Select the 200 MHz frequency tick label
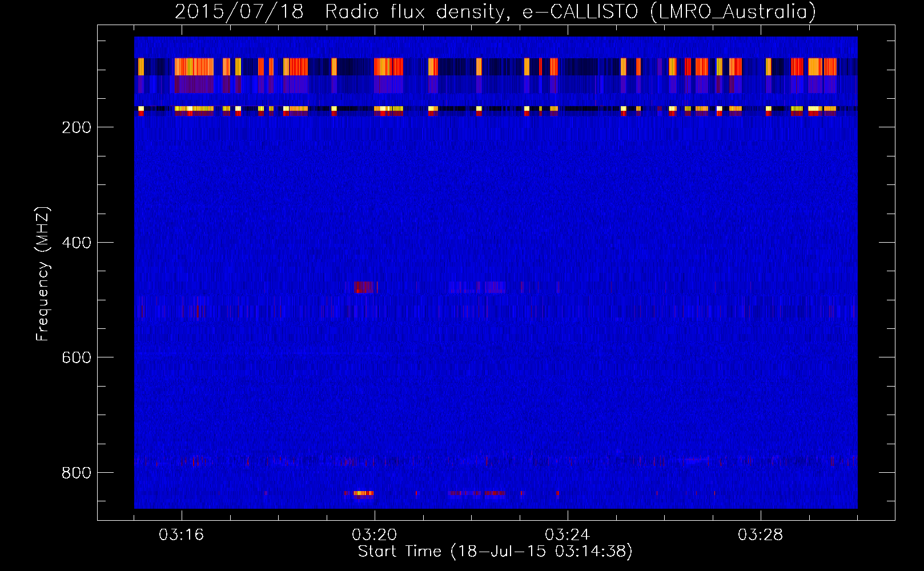 pyautogui.click(x=76, y=127)
